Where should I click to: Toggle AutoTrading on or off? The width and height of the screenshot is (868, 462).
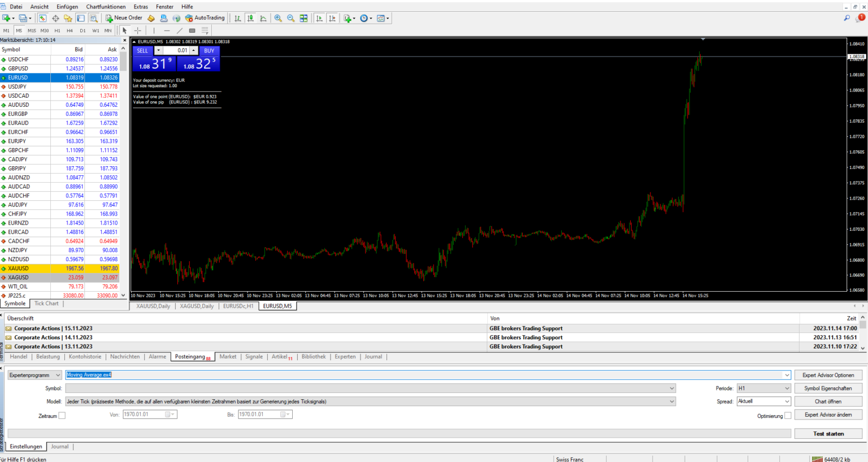[x=205, y=18]
